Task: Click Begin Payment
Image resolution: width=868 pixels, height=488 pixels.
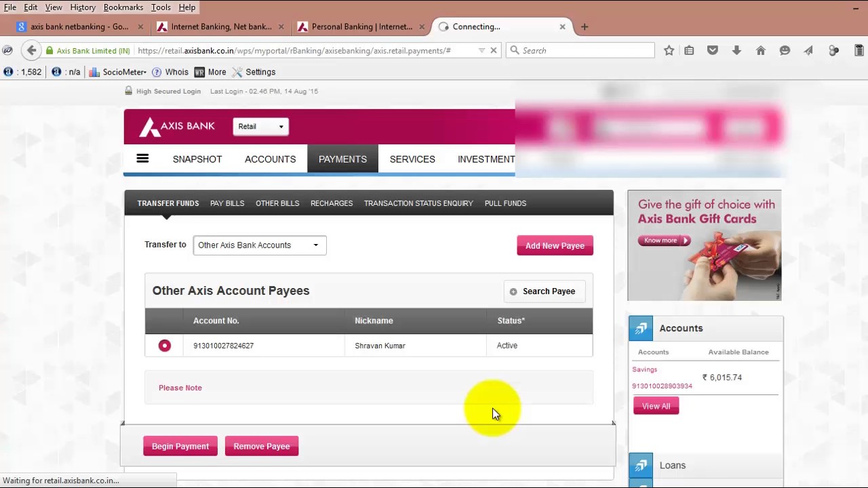Action: tap(180, 446)
